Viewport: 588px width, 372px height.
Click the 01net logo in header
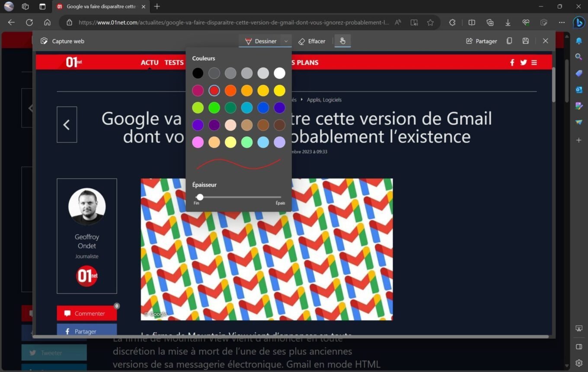point(73,62)
